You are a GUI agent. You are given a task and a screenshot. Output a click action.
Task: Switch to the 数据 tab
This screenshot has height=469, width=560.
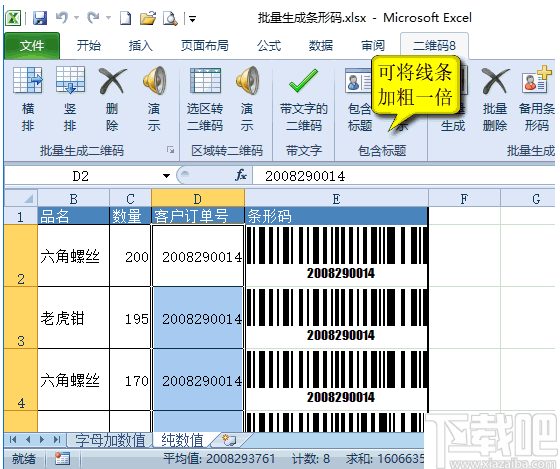coord(321,46)
